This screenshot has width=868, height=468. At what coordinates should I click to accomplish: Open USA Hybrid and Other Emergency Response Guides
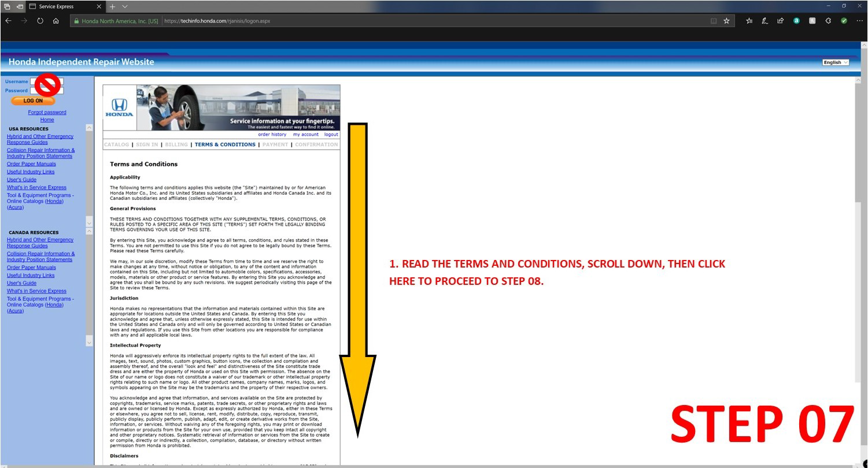40,139
